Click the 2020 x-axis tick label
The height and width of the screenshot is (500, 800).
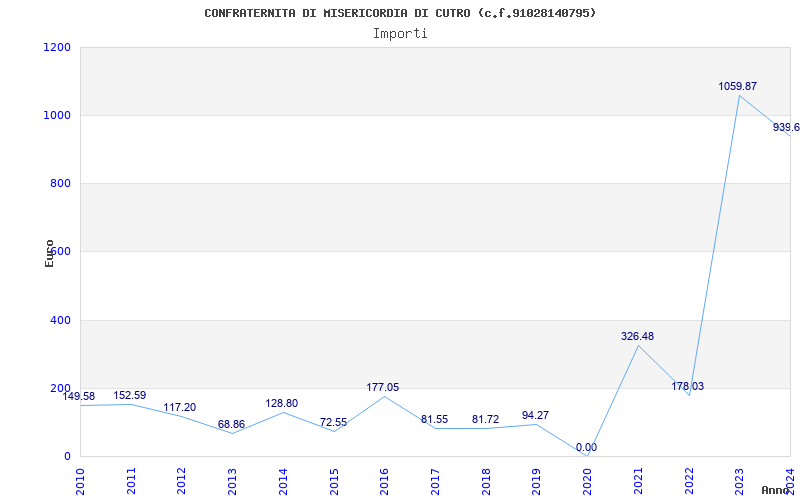[x=587, y=482]
